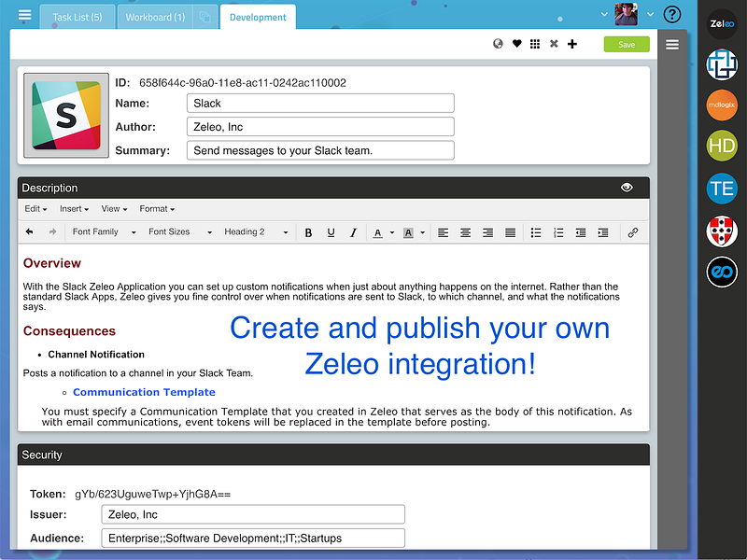747x560 pixels.
Task: Select the Development tab
Action: click(258, 17)
